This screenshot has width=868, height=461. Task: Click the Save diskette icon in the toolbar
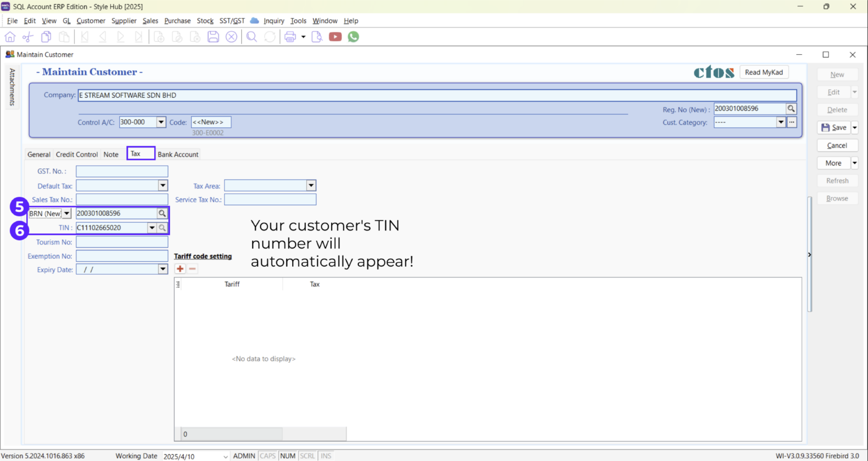[213, 36]
